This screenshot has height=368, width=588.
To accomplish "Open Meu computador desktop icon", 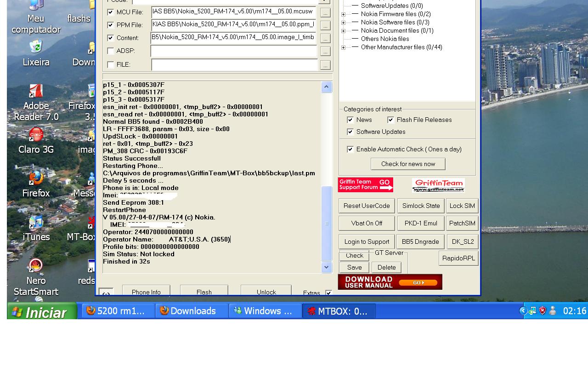I will pos(36,17).
